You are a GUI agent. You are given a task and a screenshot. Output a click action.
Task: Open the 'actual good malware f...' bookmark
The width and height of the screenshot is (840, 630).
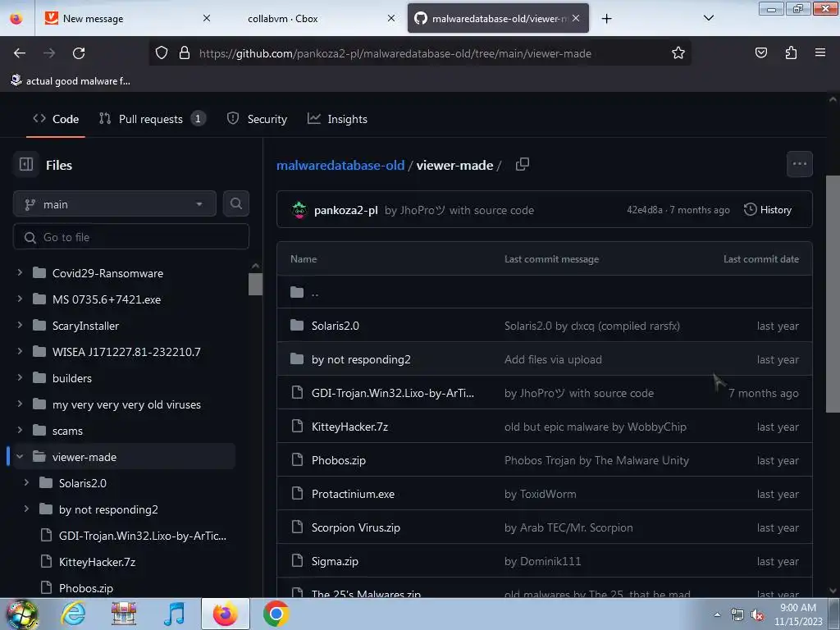(71, 81)
